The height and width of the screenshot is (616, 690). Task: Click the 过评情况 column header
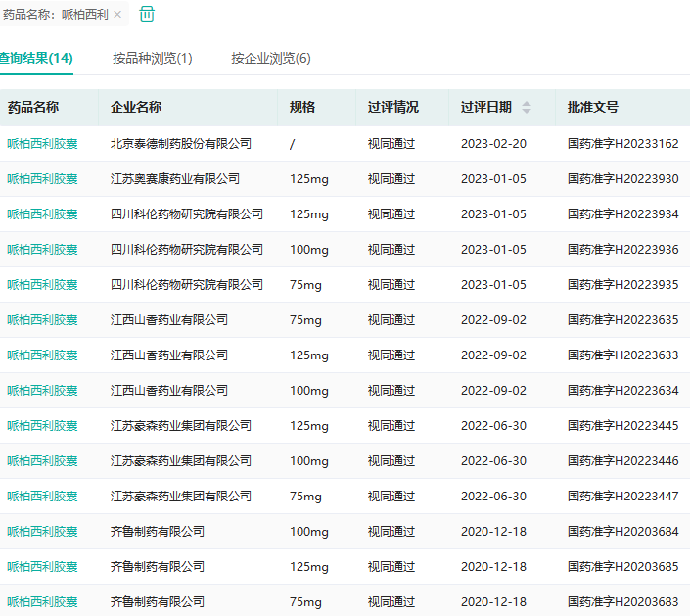[x=392, y=108]
